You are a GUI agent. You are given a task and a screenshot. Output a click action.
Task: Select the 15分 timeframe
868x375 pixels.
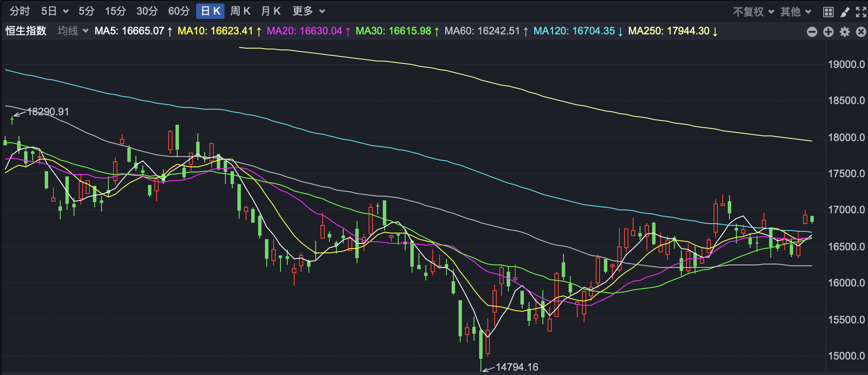click(115, 11)
